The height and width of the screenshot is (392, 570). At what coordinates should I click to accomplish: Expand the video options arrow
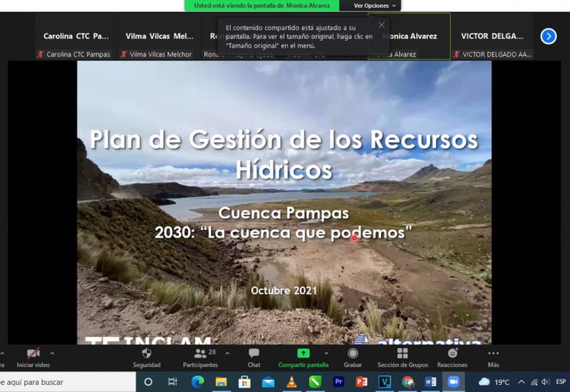pyautogui.click(x=52, y=353)
